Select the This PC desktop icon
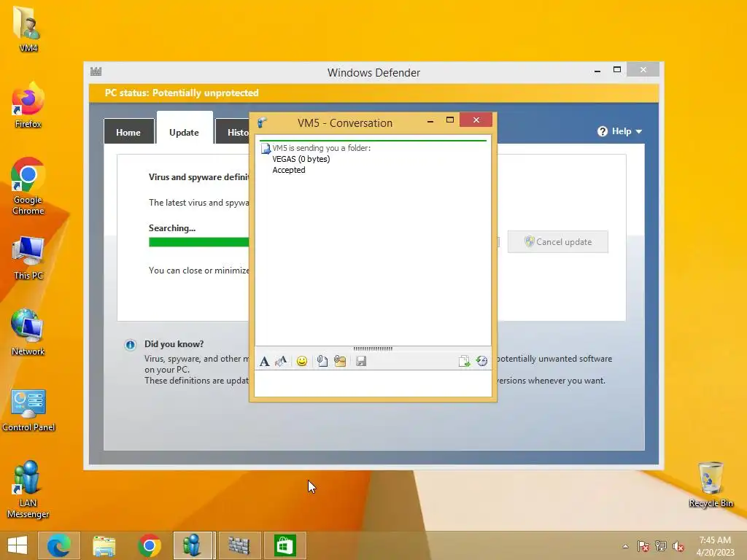Viewport: 747px width, 560px height. 28,257
